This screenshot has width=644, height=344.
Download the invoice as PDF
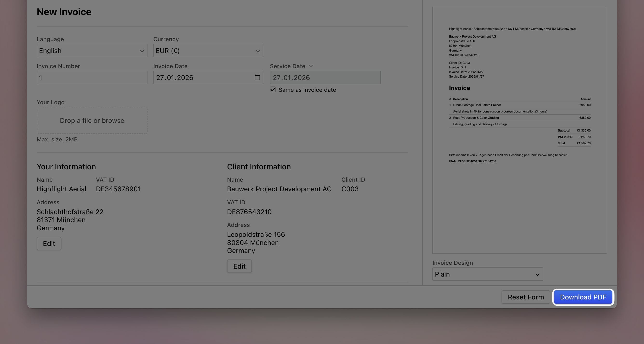click(583, 297)
